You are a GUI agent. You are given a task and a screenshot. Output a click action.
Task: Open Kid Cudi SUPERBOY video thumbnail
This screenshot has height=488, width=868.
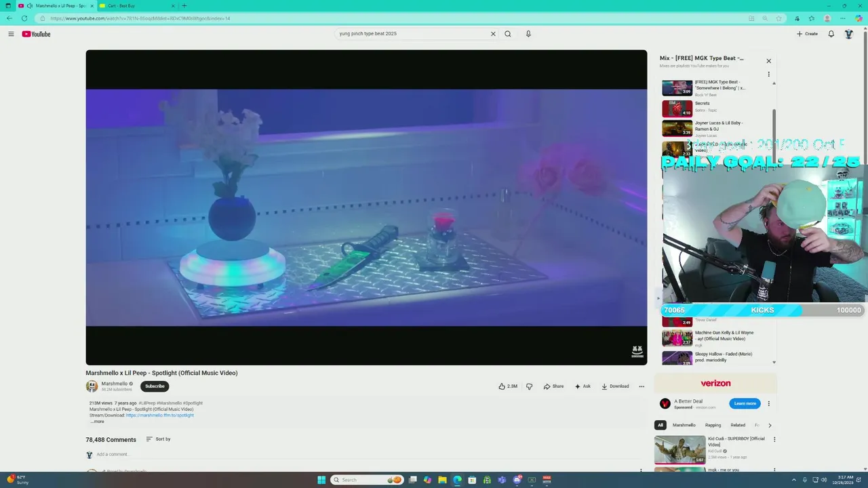point(679,449)
